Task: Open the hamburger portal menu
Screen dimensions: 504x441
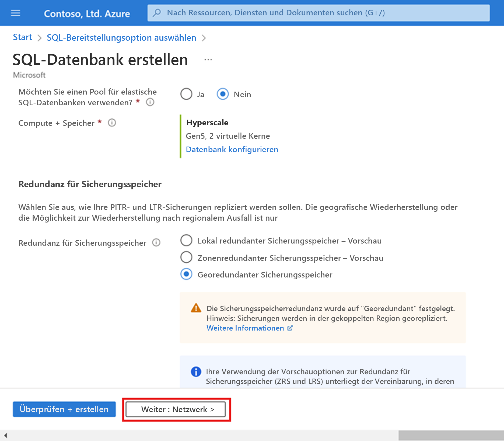Action: 15,13
